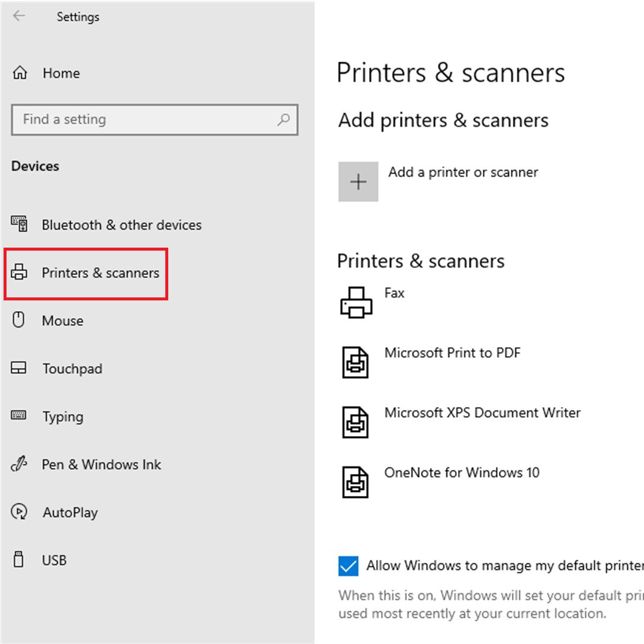Click the Home icon in sidebar
644x644 pixels.
[20, 73]
